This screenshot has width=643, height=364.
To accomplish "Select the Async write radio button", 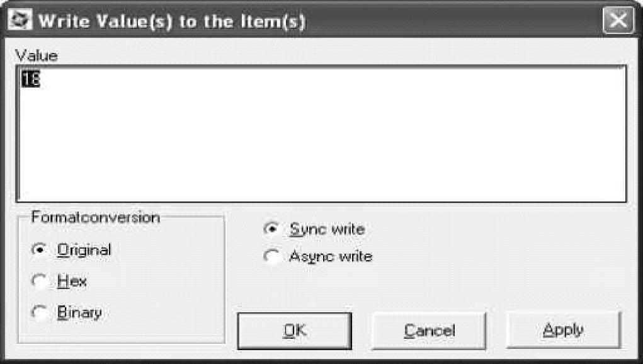I will pos(272,256).
